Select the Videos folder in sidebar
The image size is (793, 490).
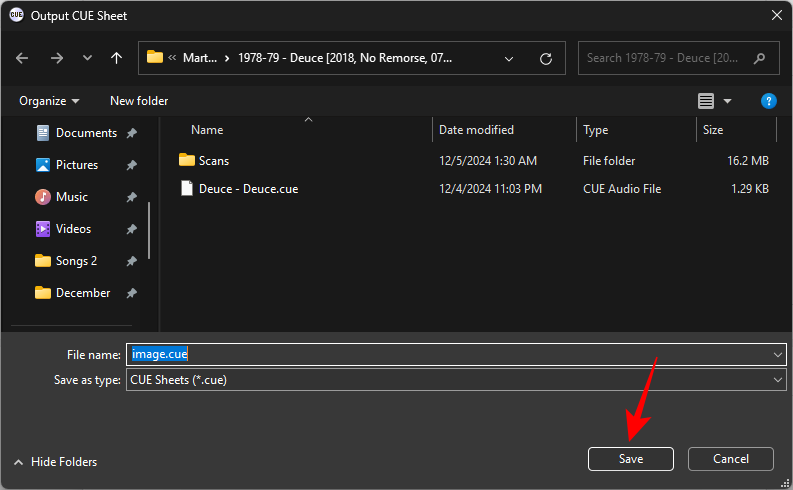point(73,229)
